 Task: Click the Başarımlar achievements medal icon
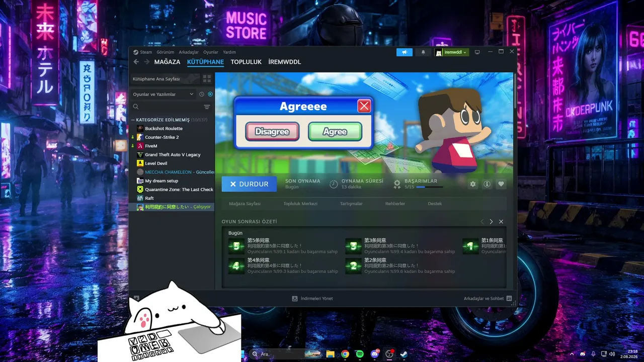pyautogui.click(x=397, y=184)
